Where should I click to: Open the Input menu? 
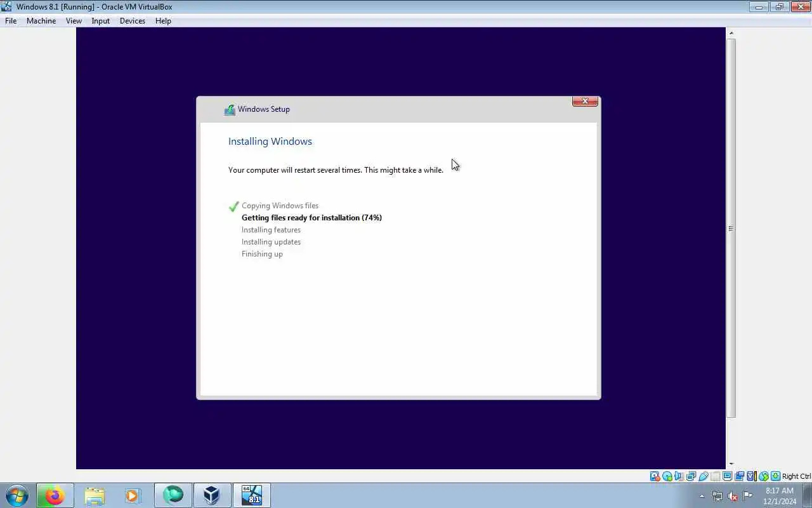[x=100, y=21]
